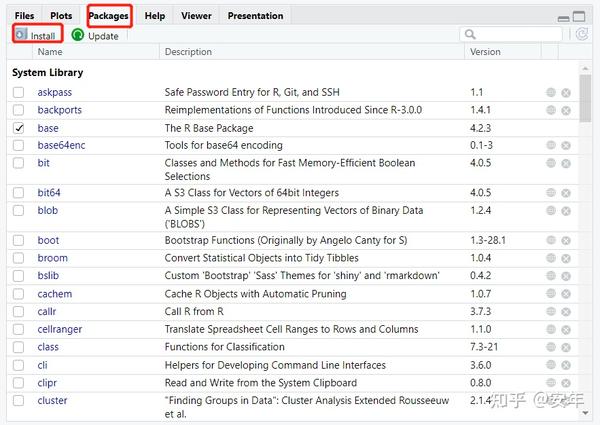
Task: Browse the boot package online via globe icon
Action: [x=551, y=241]
